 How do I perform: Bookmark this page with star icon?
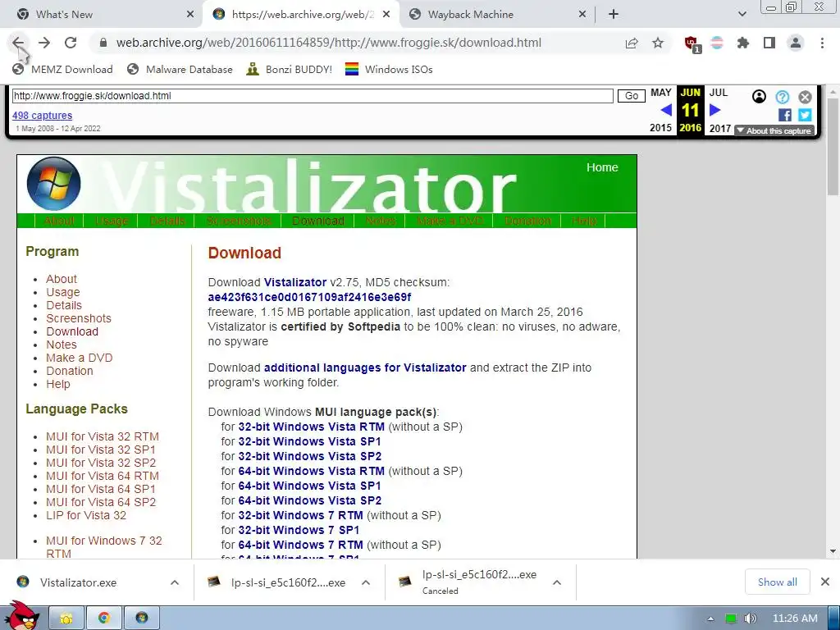(658, 43)
